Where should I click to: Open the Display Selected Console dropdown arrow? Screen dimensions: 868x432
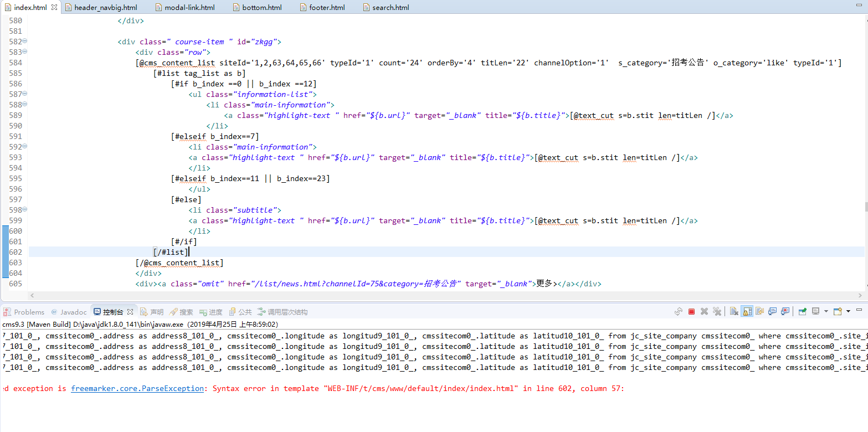pos(826,312)
